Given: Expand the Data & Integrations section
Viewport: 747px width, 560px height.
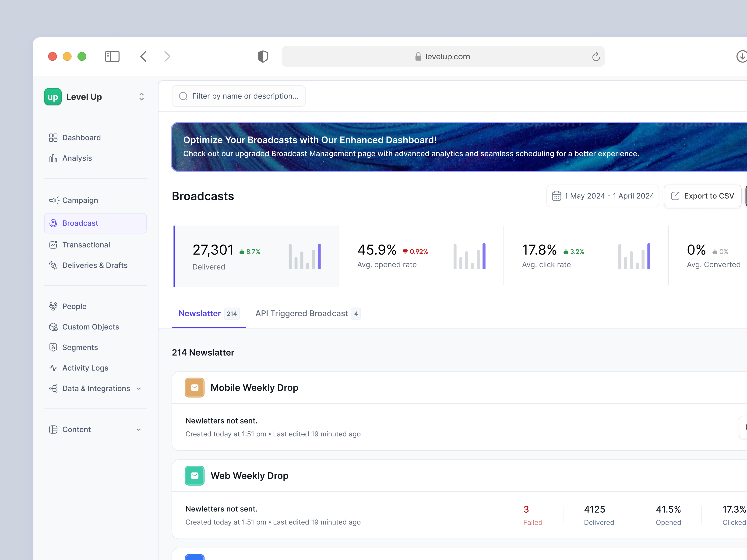Looking at the screenshot, I should 139,388.
